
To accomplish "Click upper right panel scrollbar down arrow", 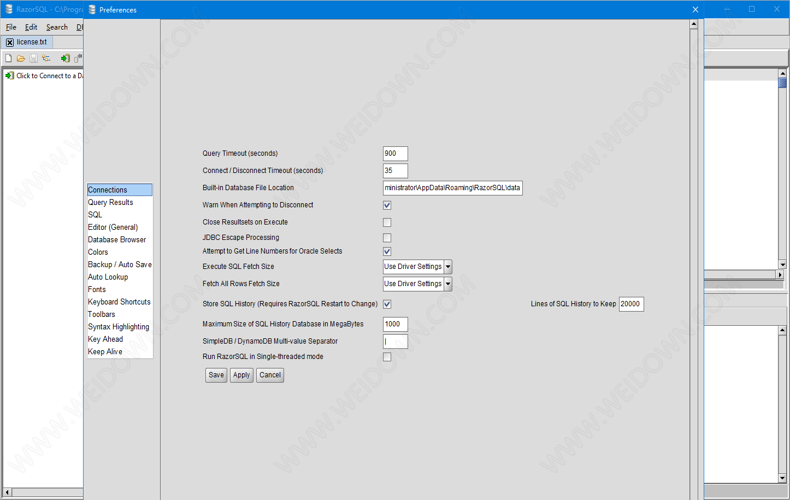I will [x=782, y=264].
